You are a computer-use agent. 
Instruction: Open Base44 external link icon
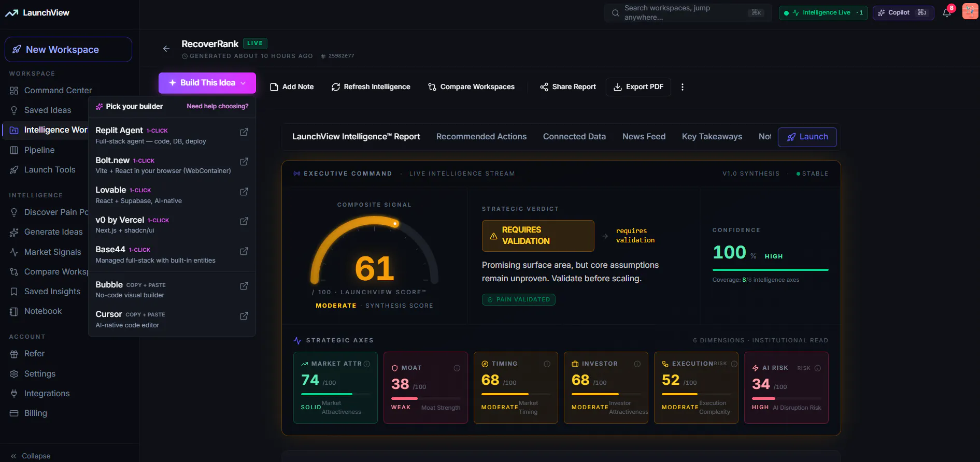click(x=244, y=252)
